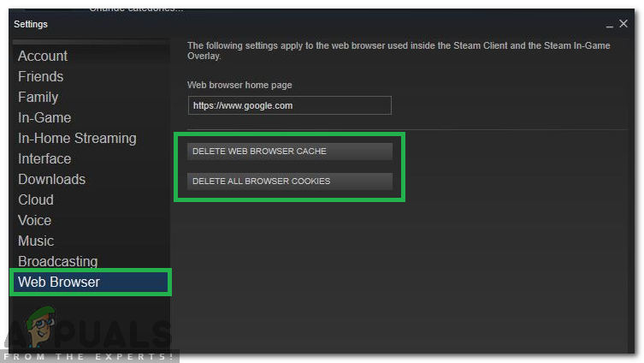Focus the web browser home page field
644x363 pixels.
click(x=290, y=105)
